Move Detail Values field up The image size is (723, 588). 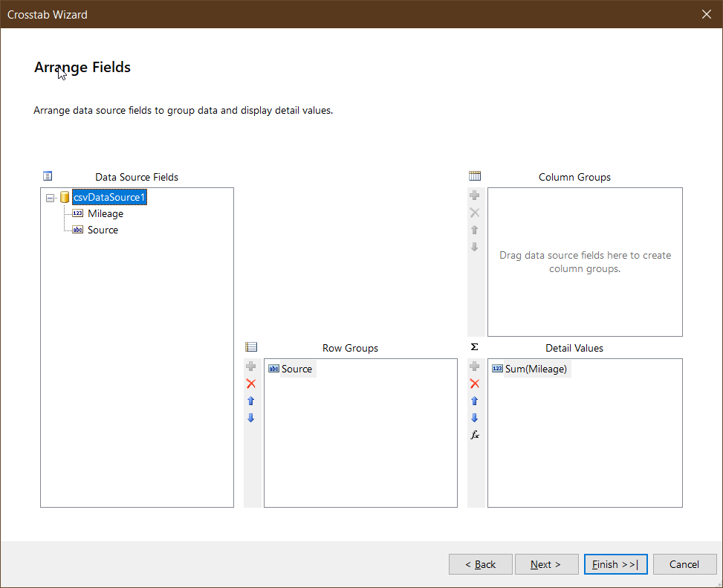click(475, 401)
